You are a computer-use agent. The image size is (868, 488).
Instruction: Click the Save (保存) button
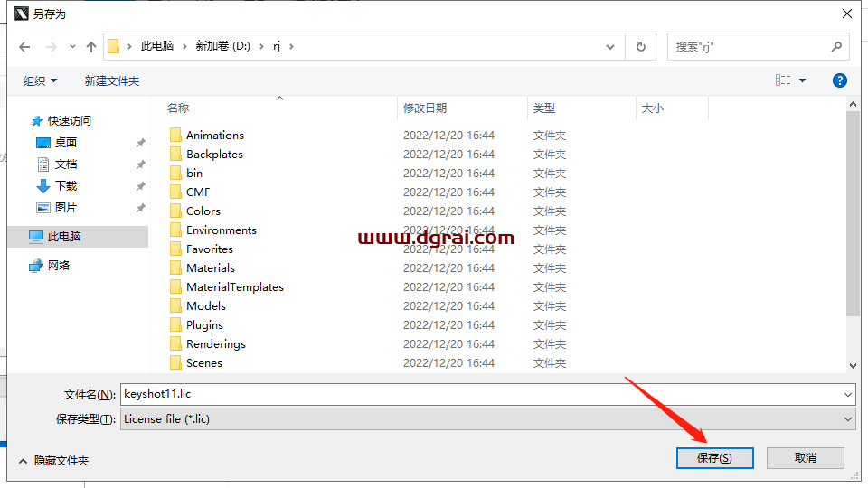(x=714, y=458)
